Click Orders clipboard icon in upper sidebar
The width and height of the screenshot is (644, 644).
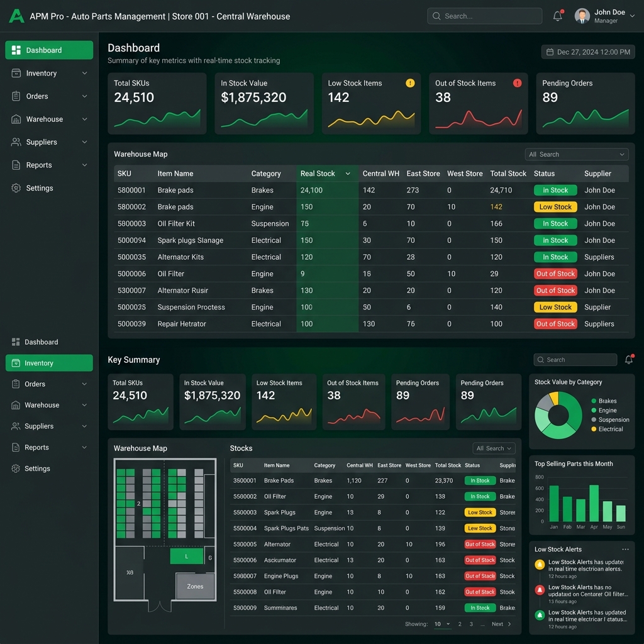16,96
